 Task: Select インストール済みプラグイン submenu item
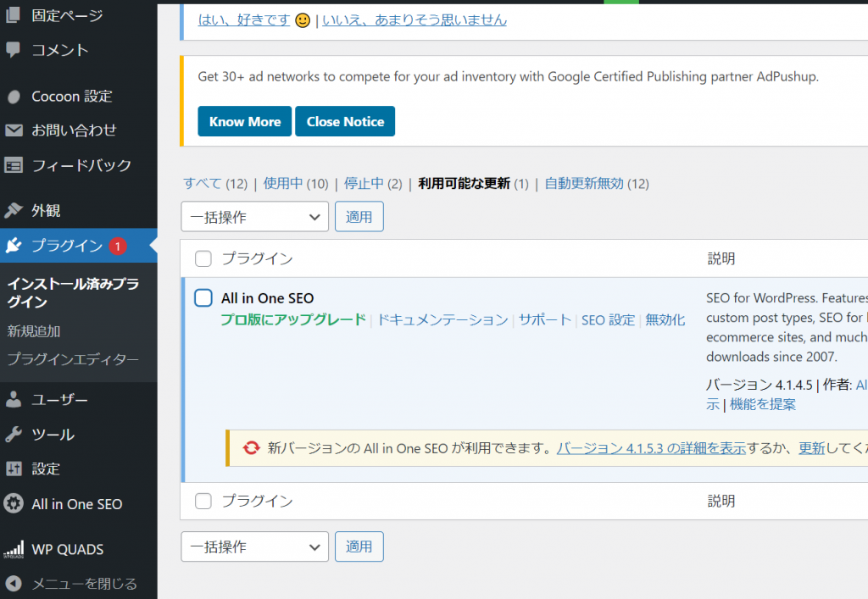click(73, 292)
